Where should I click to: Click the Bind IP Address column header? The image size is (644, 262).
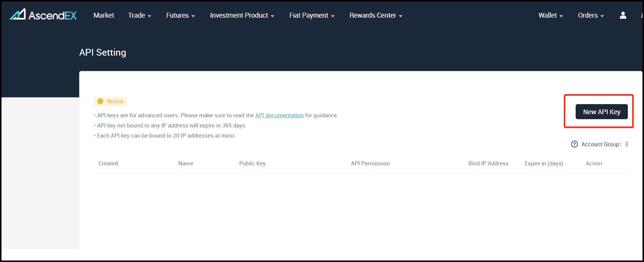pos(488,164)
